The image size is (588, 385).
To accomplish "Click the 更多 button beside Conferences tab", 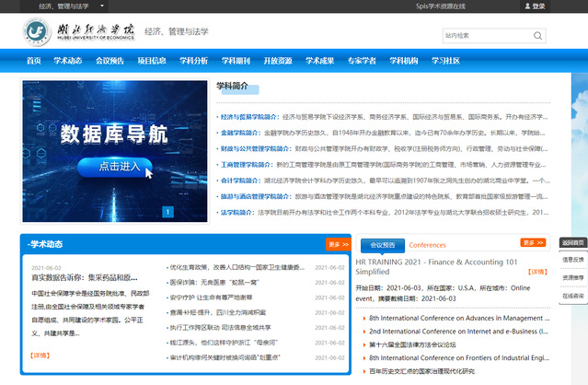I will [533, 243].
